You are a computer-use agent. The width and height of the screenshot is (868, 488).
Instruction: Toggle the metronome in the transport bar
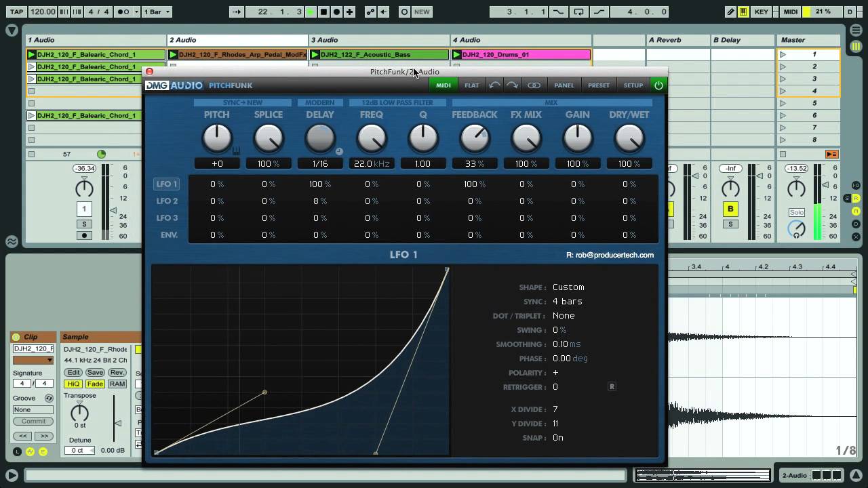(123, 12)
